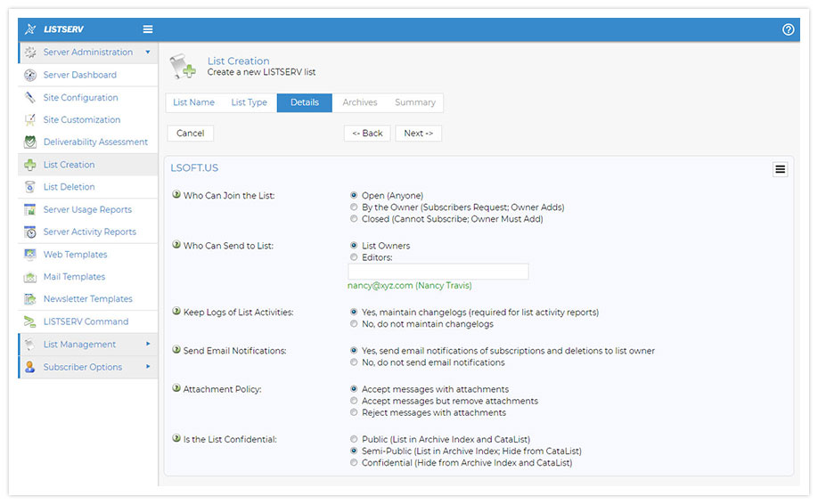Click nancy@xyz.com (Nancy Travis) text

[x=410, y=286]
